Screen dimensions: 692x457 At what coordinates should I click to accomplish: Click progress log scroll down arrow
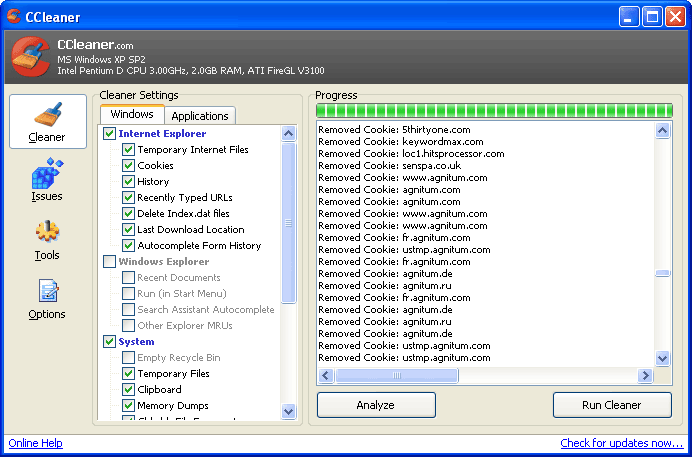coord(662,358)
